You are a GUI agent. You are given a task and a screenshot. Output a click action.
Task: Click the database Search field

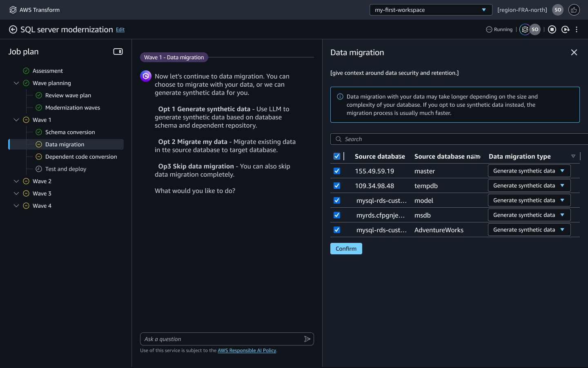click(457, 139)
